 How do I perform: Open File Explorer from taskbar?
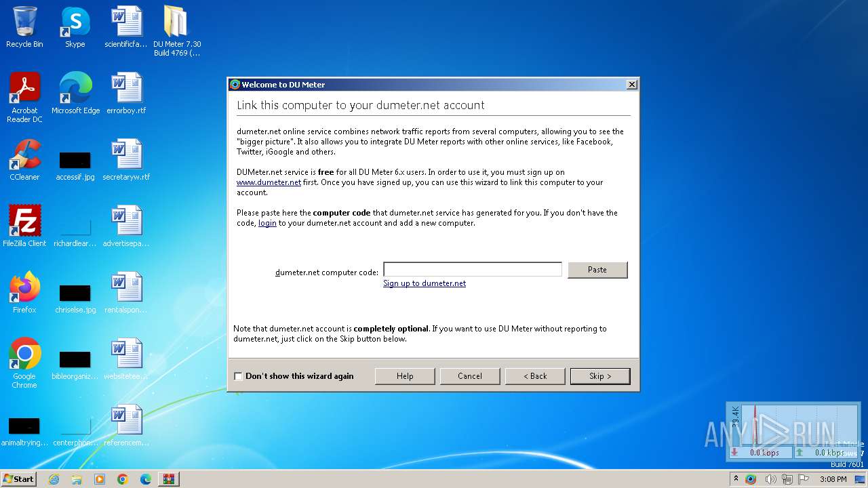point(77,479)
